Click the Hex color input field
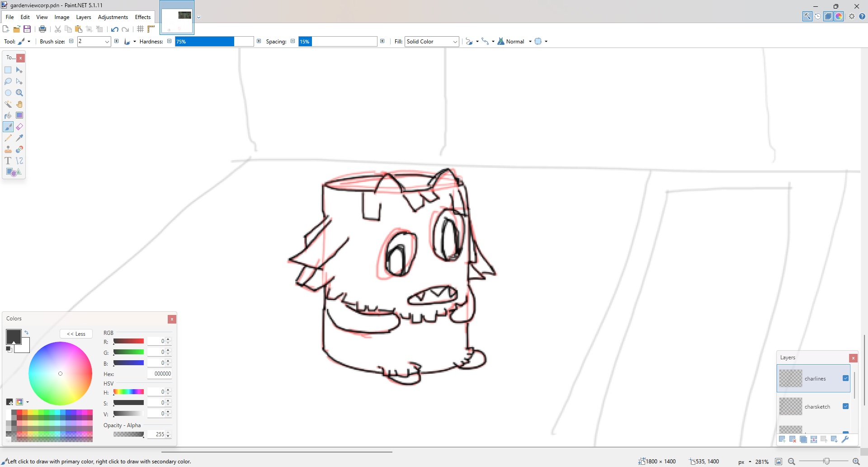 click(160, 374)
